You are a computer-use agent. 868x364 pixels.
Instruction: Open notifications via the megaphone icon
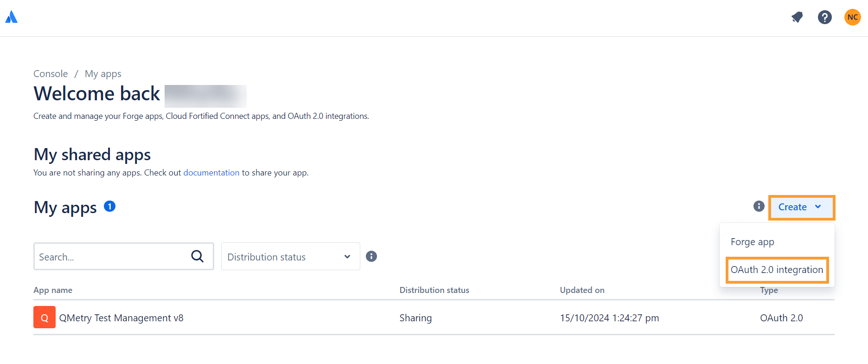pos(797,17)
